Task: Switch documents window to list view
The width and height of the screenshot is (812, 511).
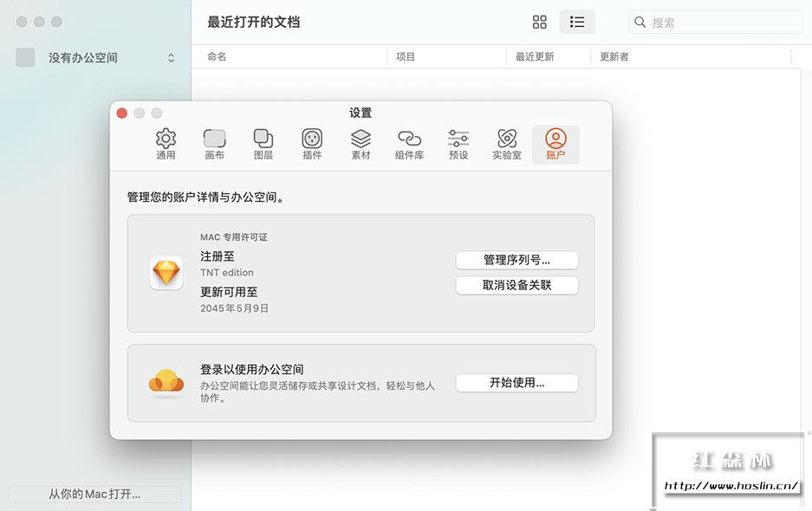Action: coord(577,22)
